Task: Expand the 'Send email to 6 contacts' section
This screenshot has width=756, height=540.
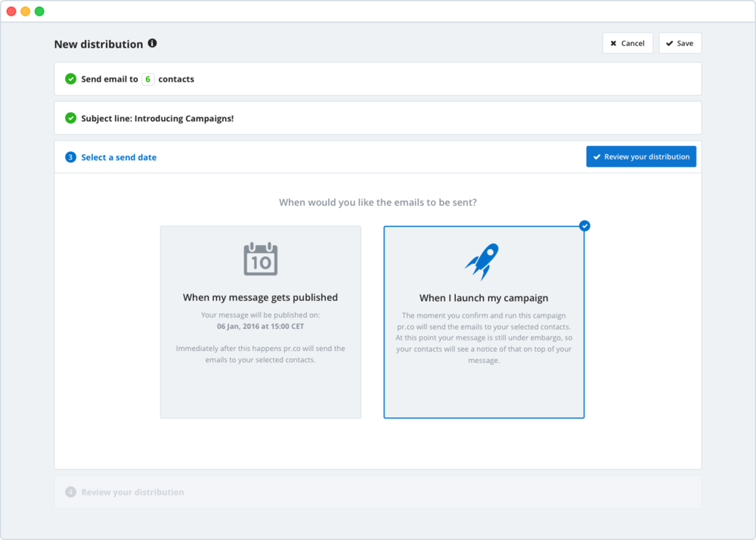Action: pyautogui.click(x=378, y=79)
